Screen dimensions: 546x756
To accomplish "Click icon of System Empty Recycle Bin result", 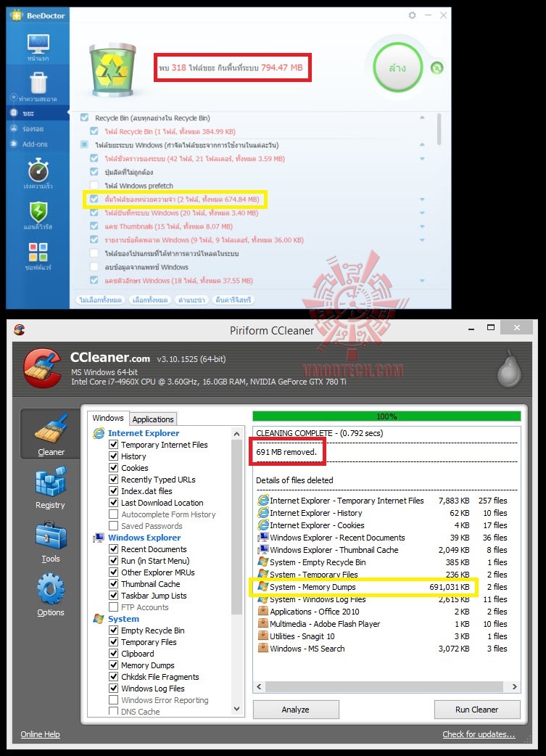I will point(263,562).
